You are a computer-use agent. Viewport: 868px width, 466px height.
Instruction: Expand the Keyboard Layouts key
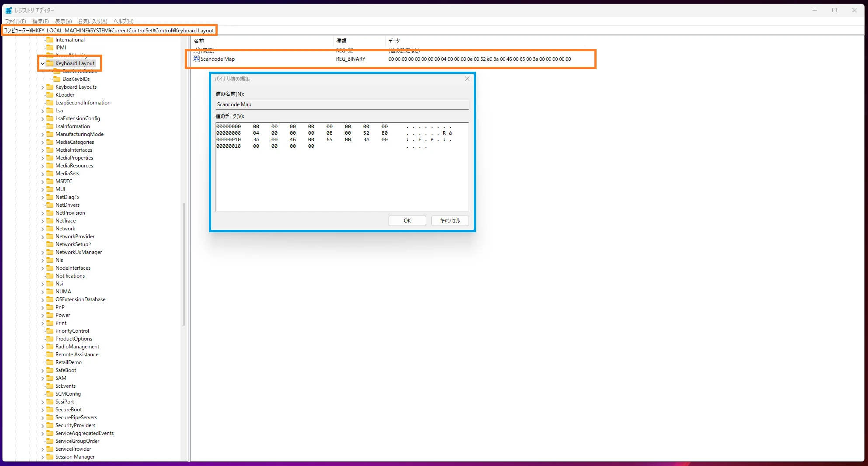pyautogui.click(x=42, y=87)
